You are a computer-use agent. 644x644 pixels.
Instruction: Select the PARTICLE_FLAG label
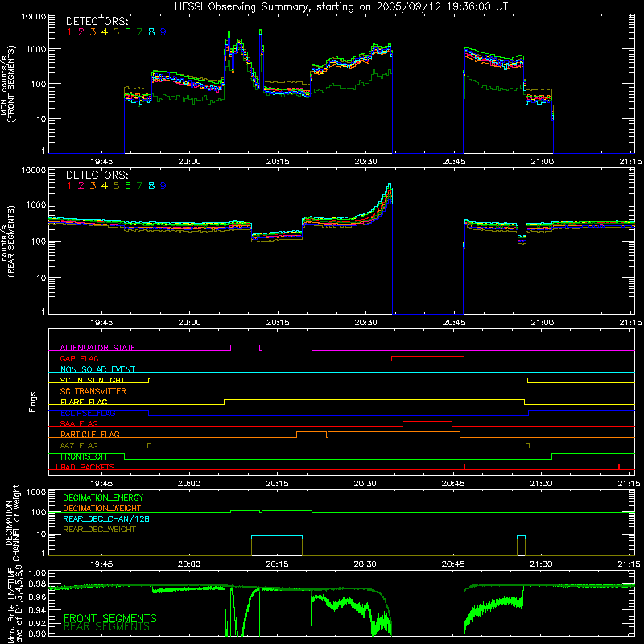coord(90,434)
